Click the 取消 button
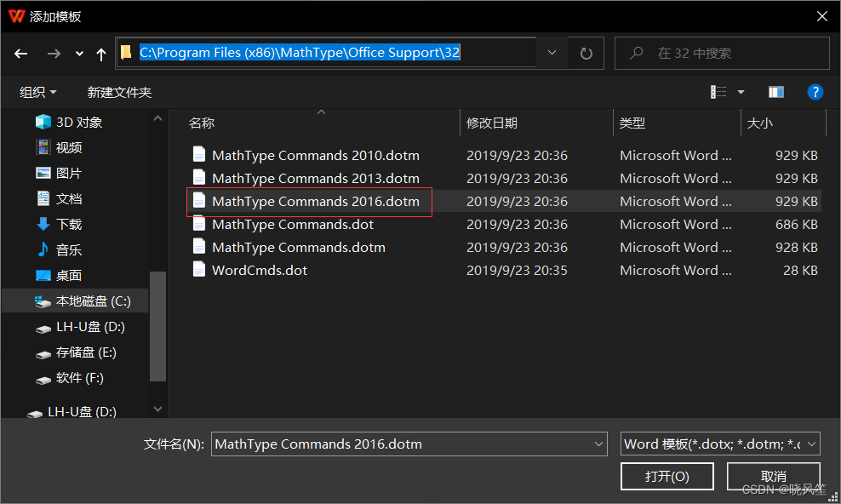841x504 pixels. coord(774,476)
